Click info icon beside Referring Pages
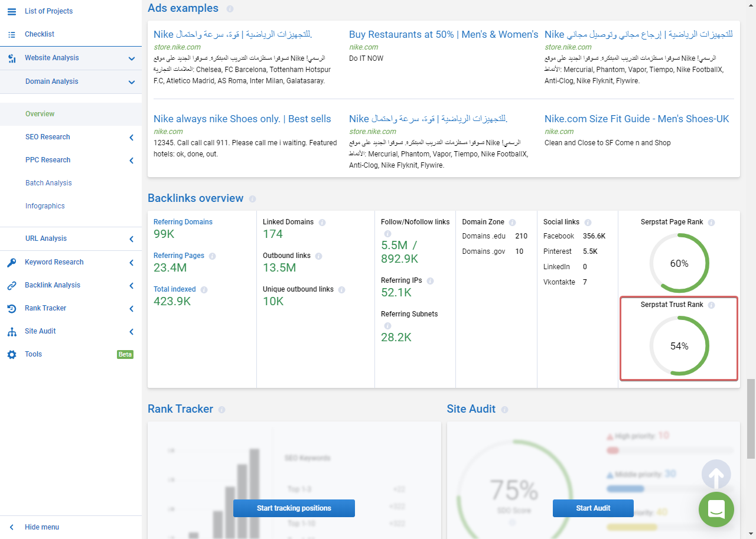This screenshot has width=756, height=539. coord(212,256)
